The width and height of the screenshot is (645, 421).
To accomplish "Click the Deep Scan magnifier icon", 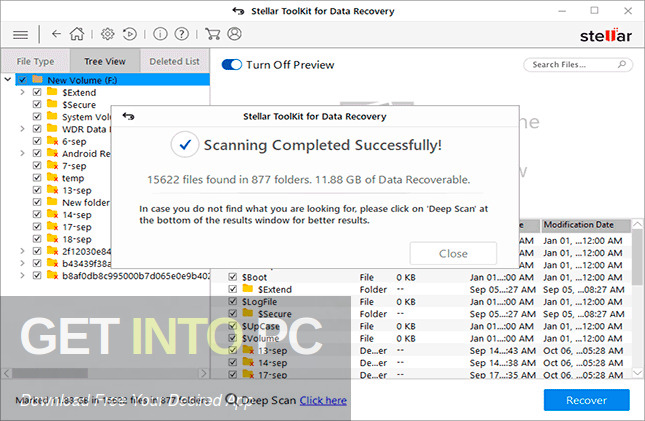I will [232, 399].
